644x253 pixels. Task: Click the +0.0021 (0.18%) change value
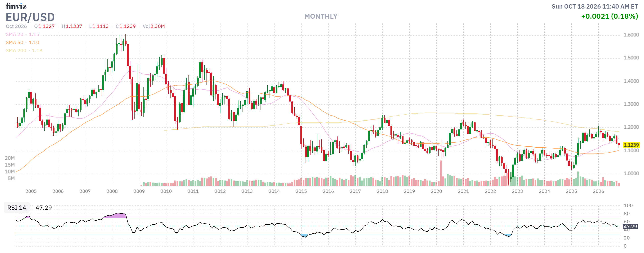pos(609,16)
